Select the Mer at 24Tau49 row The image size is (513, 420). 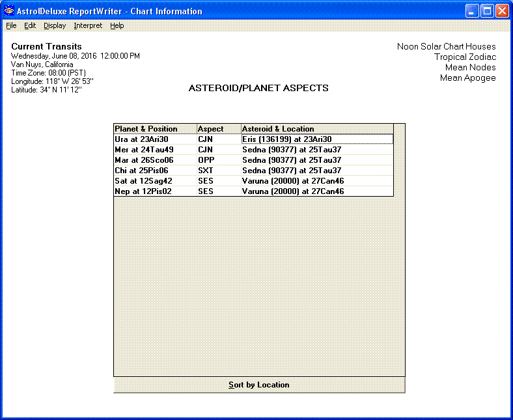pyautogui.click(x=155, y=150)
